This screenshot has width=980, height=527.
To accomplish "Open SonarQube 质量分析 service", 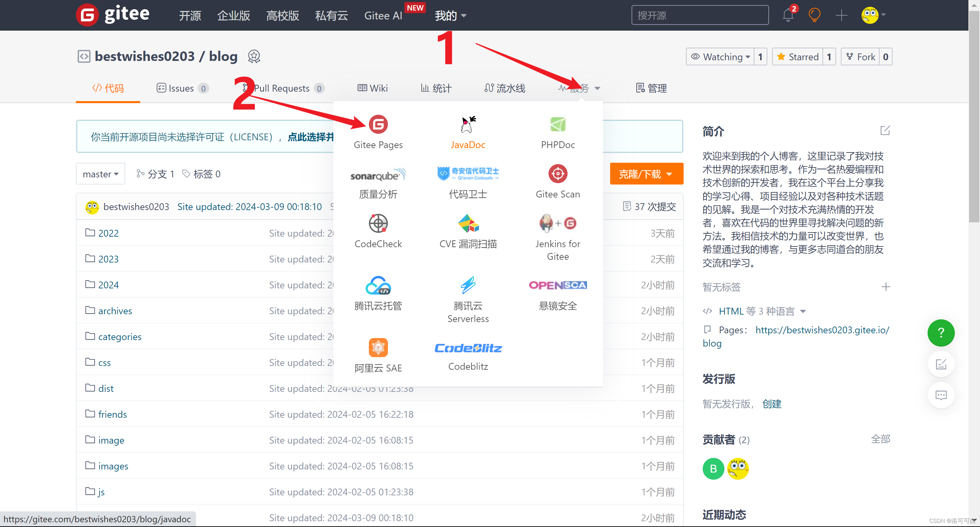I will pyautogui.click(x=378, y=183).
